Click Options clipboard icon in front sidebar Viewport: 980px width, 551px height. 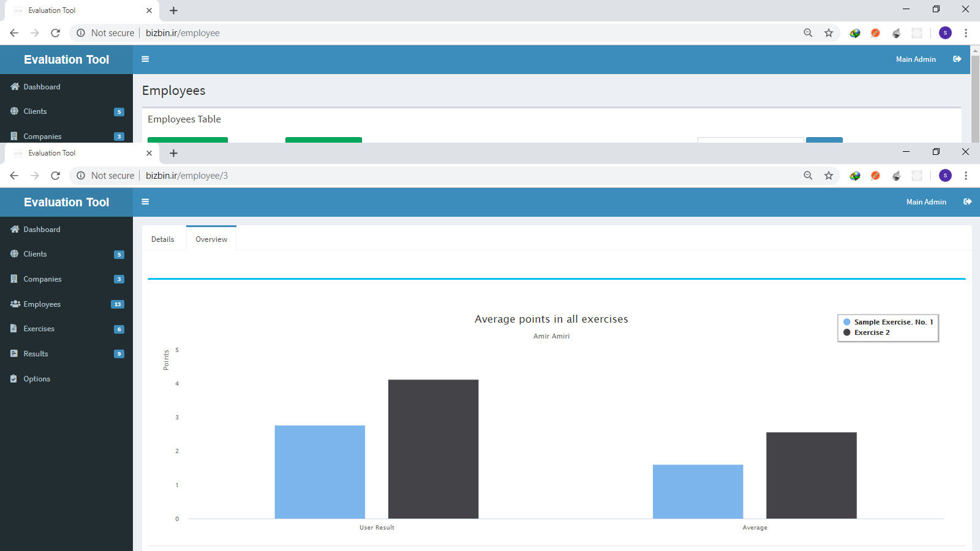click(13, 378)
